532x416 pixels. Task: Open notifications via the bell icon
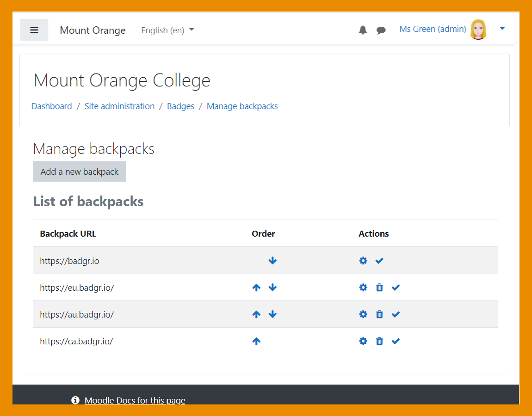click(x=363, y=30)
